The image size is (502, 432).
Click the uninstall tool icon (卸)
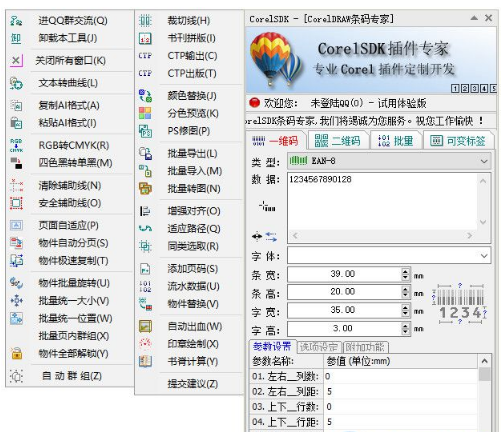click(16, 38)
